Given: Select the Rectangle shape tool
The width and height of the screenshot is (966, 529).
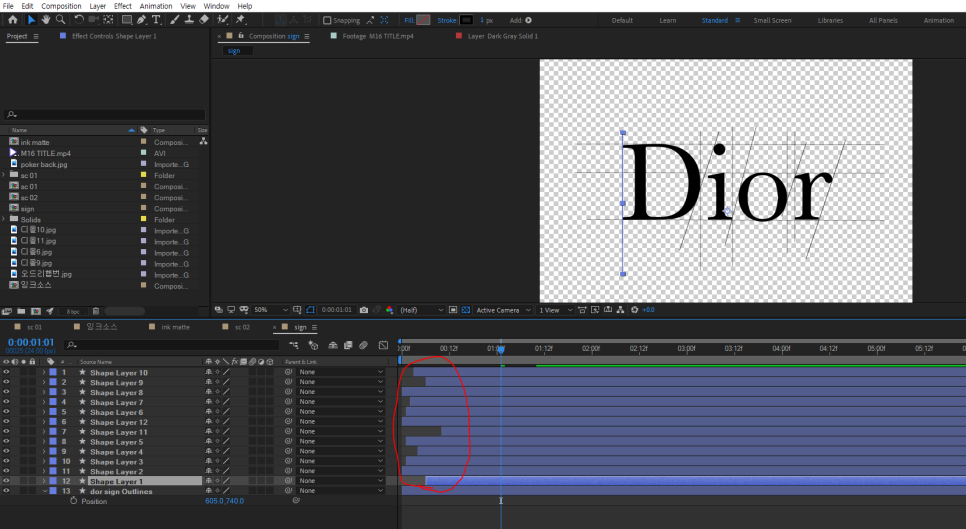Looking at the screenshot, I should click(x=127, y=20).
